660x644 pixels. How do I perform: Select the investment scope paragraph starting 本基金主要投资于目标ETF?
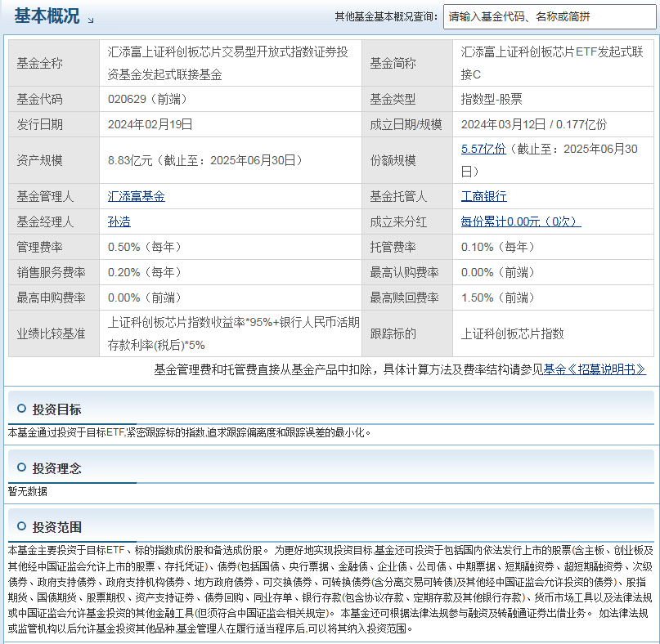click(x=330, y=589)
